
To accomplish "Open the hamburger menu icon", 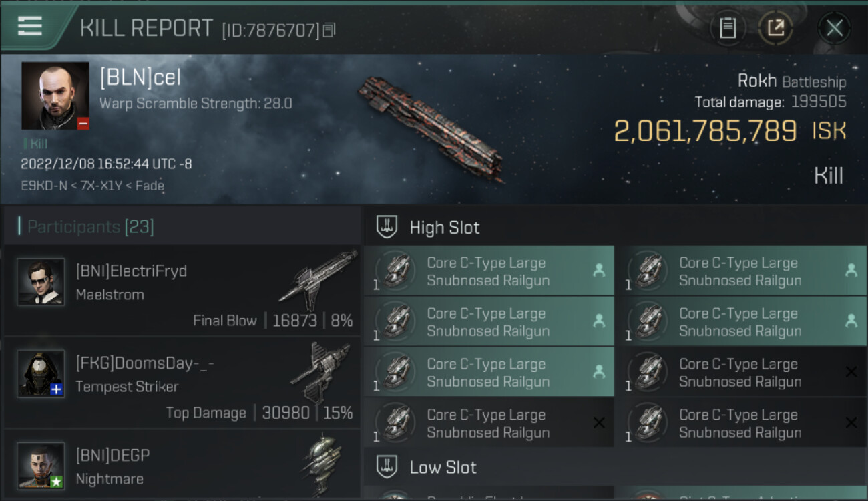I will point(30,26).
